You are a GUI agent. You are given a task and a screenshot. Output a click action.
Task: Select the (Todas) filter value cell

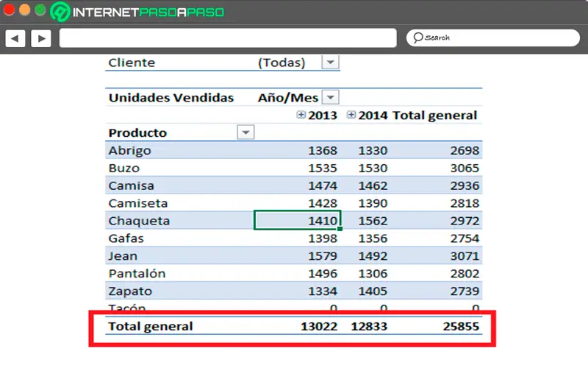[282, 63]
